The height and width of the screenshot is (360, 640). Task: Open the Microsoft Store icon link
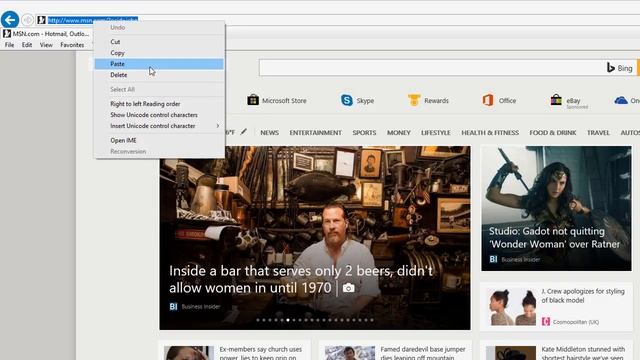point(253,100)
